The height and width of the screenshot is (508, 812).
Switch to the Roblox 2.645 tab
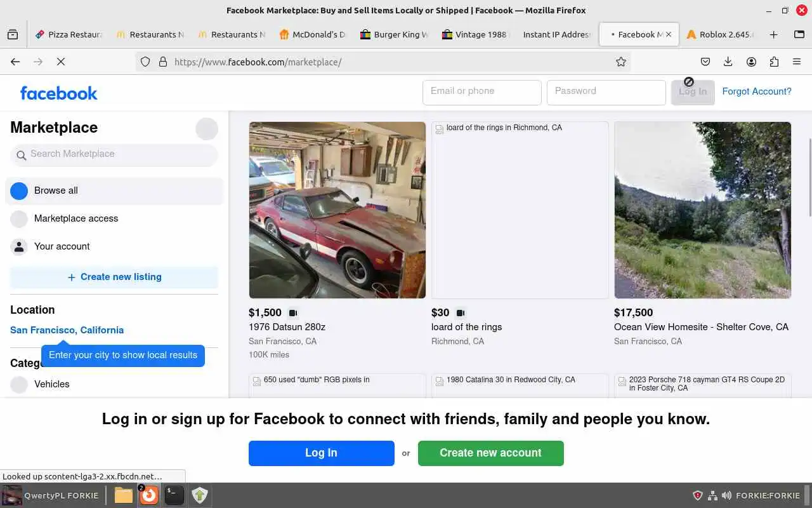click(720, 34)
